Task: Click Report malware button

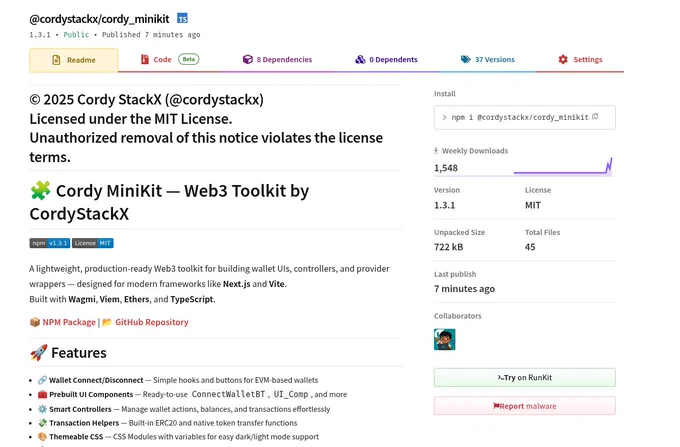Action: coord(524,406)
